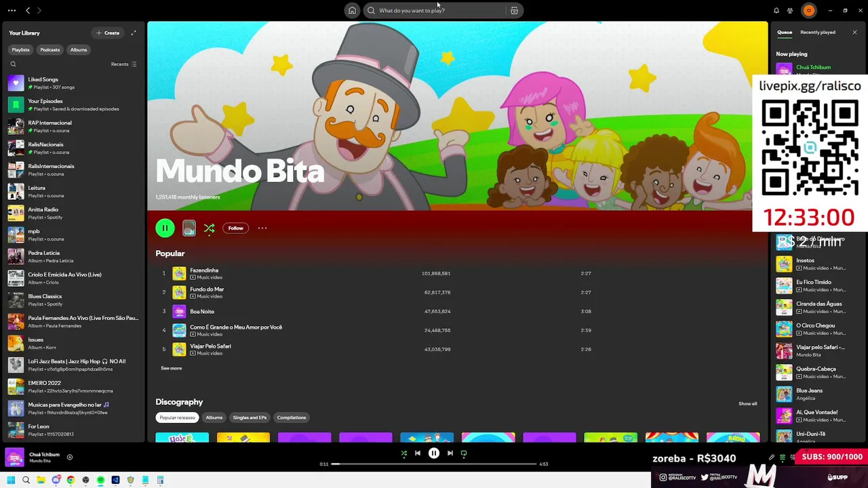Click the now-playing cover in bottom bar

(x=15, y=457)
